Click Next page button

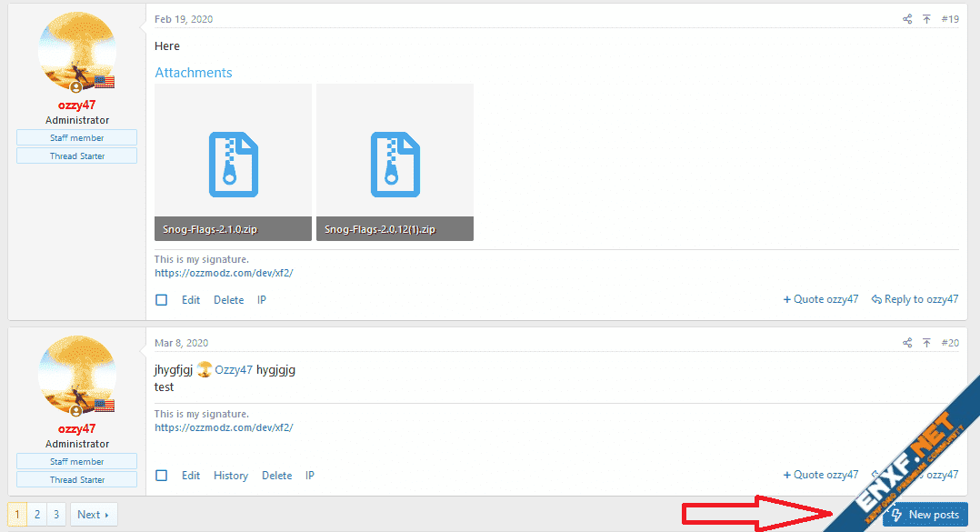94,515
